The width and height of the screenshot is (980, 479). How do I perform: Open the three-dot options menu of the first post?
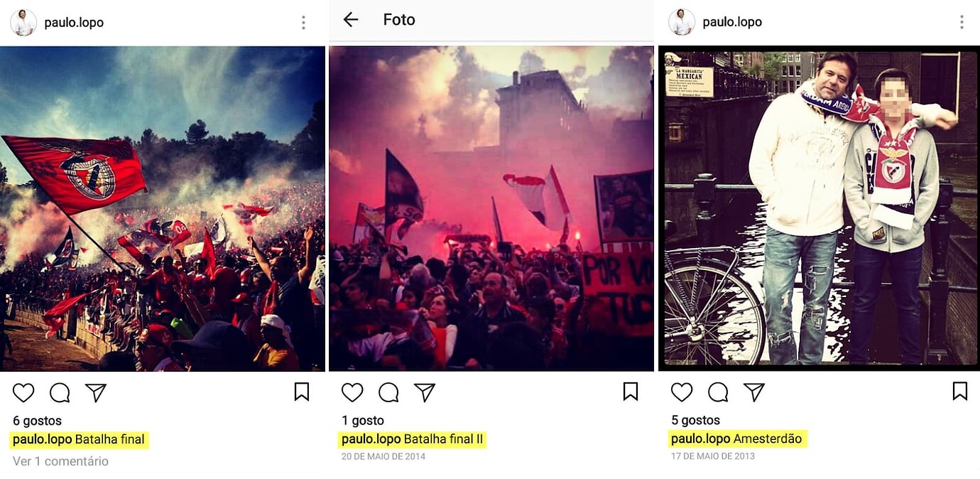[303, 23]
